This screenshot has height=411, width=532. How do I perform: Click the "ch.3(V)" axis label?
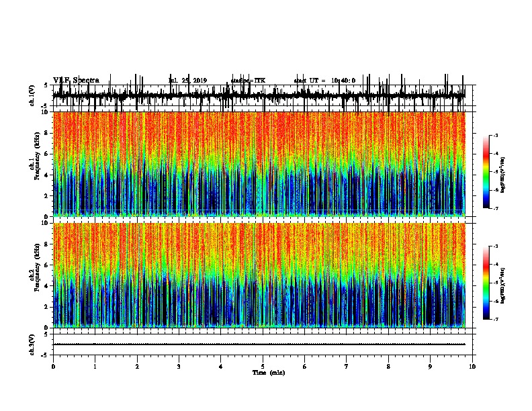[x=32, y=345]
